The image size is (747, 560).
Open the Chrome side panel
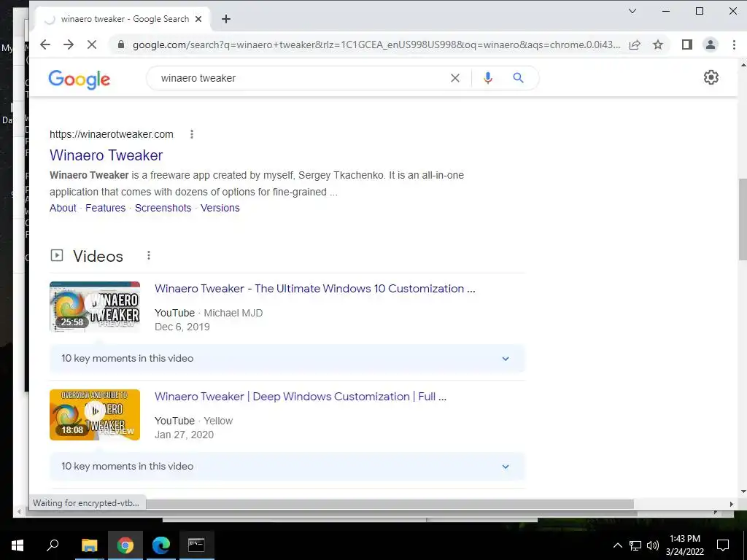pos(686,44)
